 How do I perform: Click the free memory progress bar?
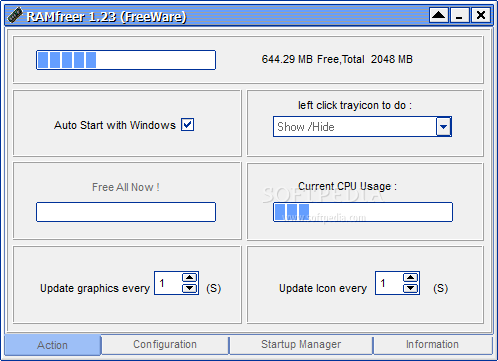[x=126, y=60]
